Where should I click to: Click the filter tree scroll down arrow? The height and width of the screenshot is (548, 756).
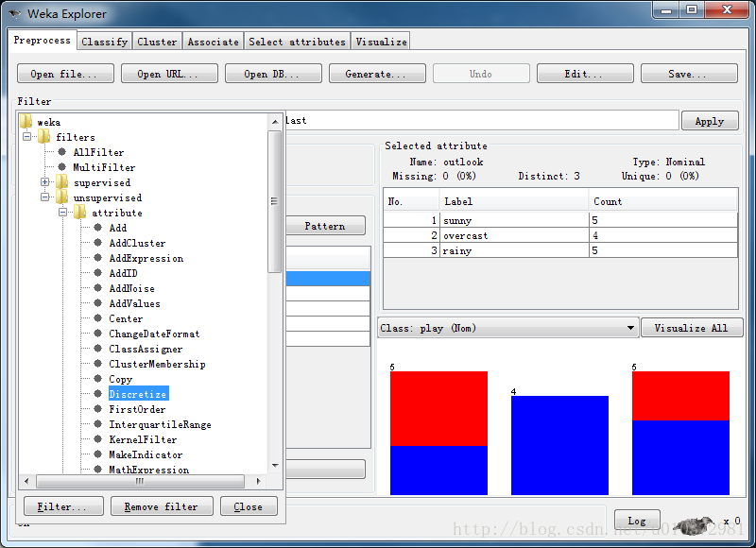275,466
